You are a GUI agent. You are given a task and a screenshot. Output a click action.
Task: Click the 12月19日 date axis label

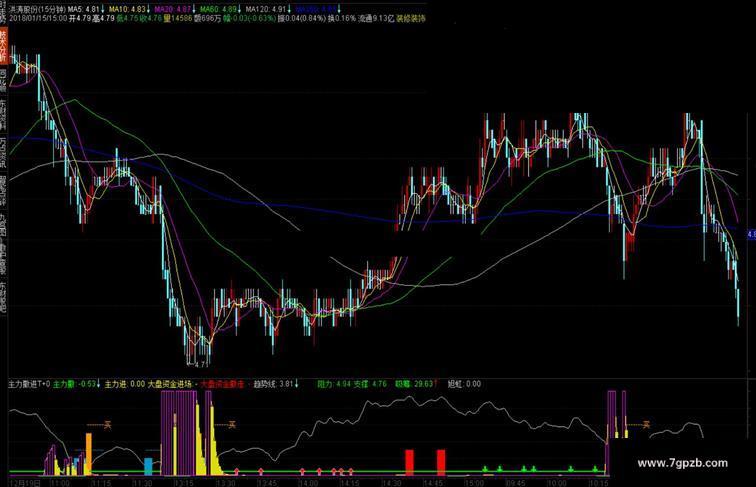(x=25, y=482)
